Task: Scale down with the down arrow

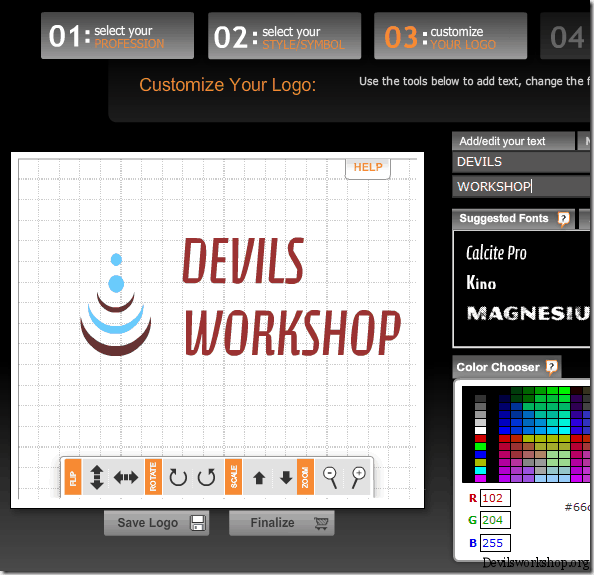Action: tap(286, 478)
